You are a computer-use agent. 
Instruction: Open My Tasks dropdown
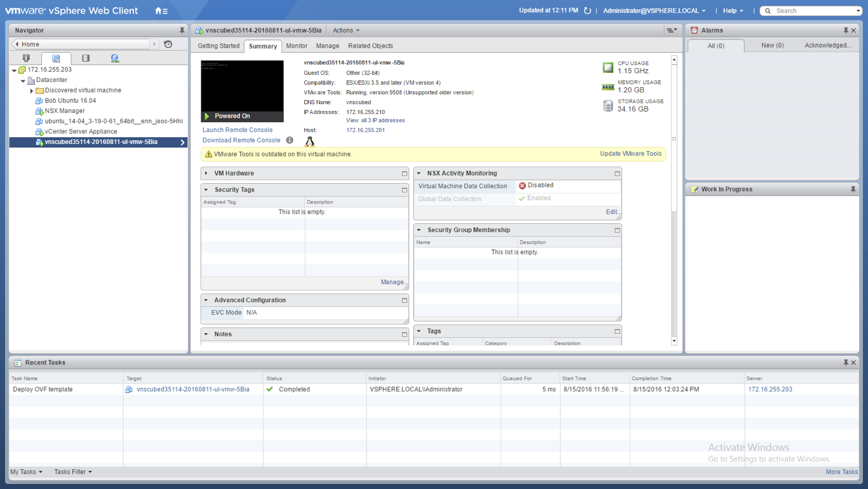tap(26, 472)
